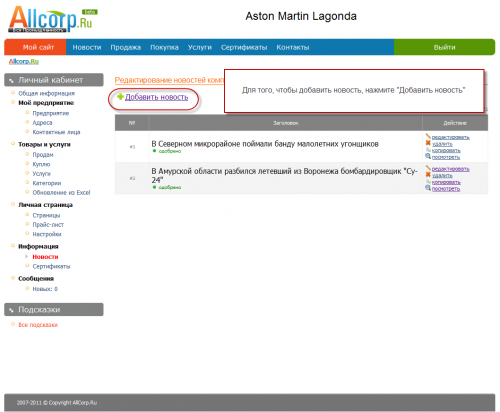Open the red Новости sidebar item
The image size is (500, 412).
45,257
